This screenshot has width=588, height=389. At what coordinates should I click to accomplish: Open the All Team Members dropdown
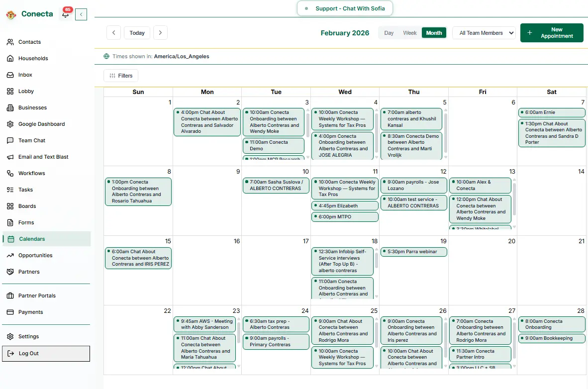tap(484, 32)
